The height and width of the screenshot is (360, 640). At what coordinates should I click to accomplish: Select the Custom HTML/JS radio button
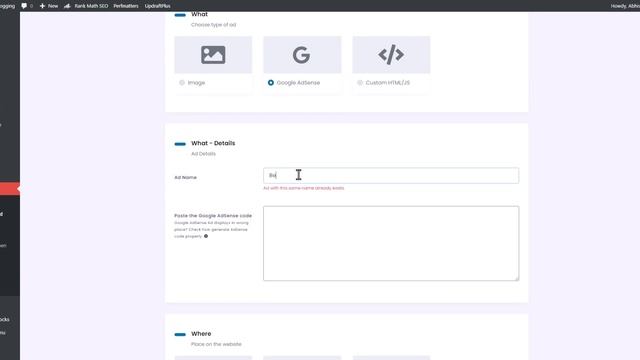[x=360, y=82]
